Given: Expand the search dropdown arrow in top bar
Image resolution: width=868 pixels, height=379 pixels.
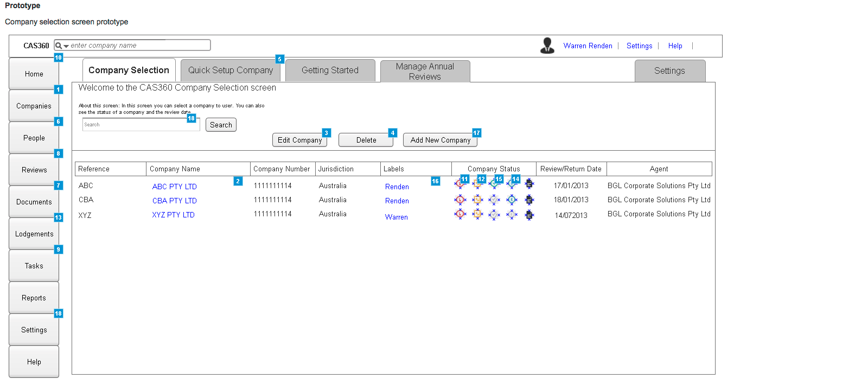Looking at the screenshot, I should [66, 46].
